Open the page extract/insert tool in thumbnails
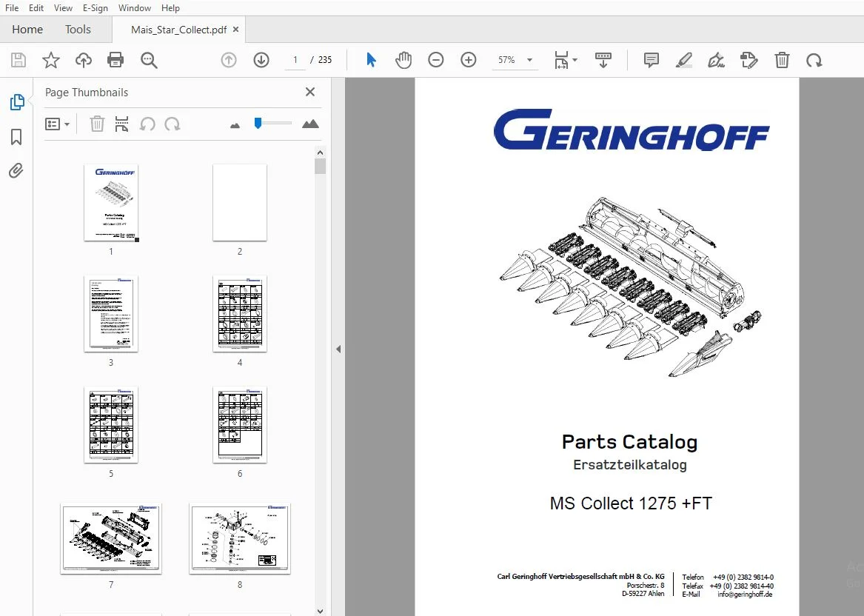The image size is (864, 616). point(121,124)
